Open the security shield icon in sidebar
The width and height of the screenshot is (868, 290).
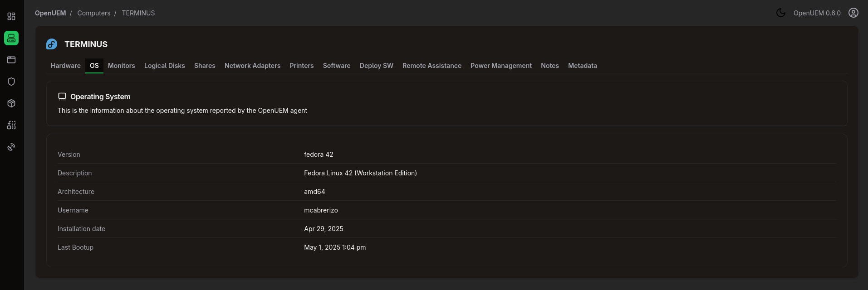(11, 82)
